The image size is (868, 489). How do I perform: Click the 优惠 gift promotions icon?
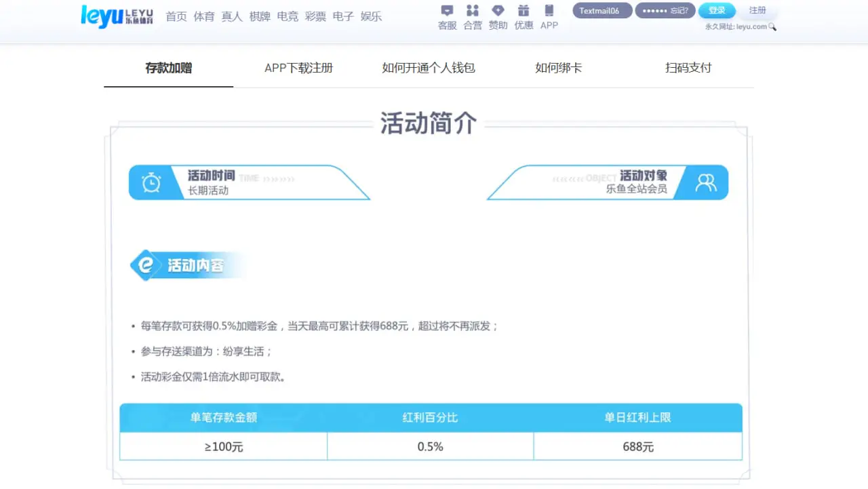(524, 11)
